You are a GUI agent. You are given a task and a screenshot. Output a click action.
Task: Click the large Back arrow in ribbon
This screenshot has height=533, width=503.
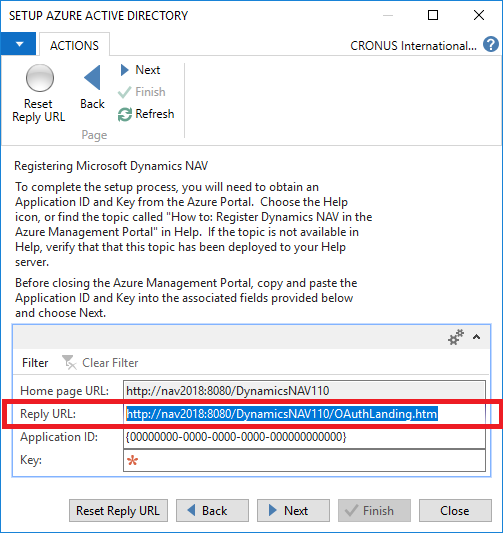tap(92, 78)
